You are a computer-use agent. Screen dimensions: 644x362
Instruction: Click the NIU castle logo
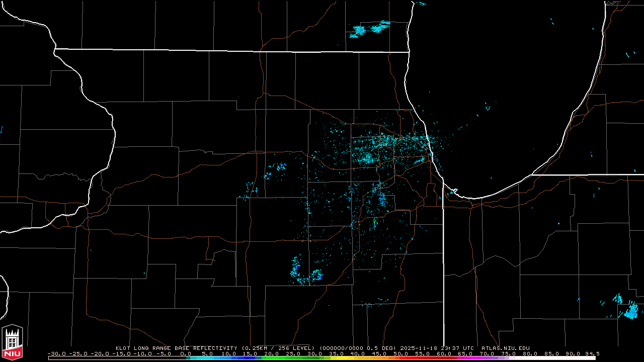12,342
